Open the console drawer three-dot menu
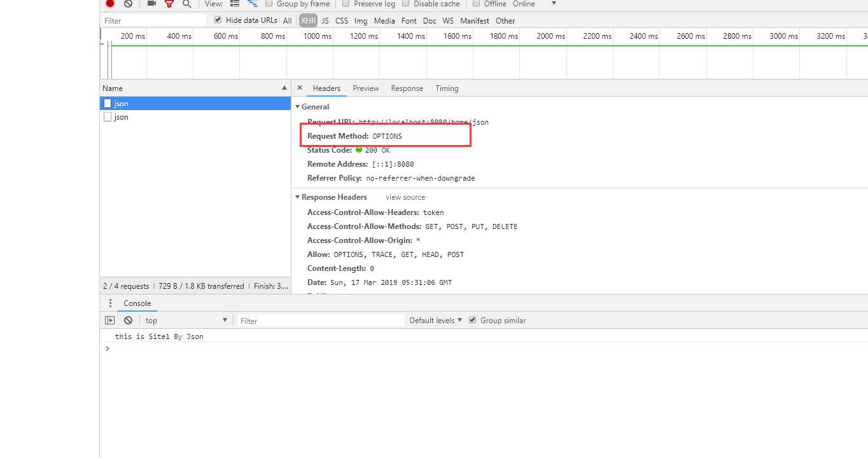The height and width of the screenshot is (458, 868). (x=110, y=303)
